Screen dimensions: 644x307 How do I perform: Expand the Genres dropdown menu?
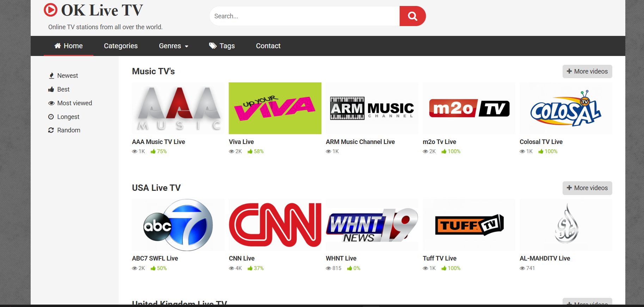click(x=173, y=46)
